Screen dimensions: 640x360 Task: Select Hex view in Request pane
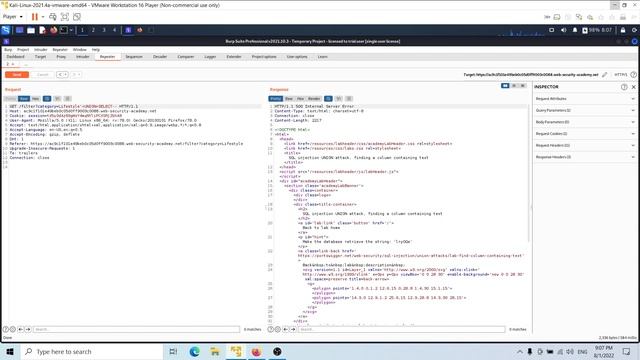pyautogui.click(x=36, y=99)
